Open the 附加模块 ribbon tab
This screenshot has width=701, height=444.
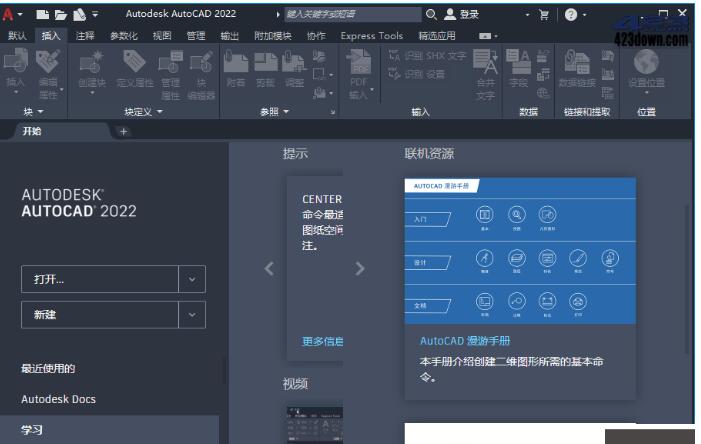[273, 36]
